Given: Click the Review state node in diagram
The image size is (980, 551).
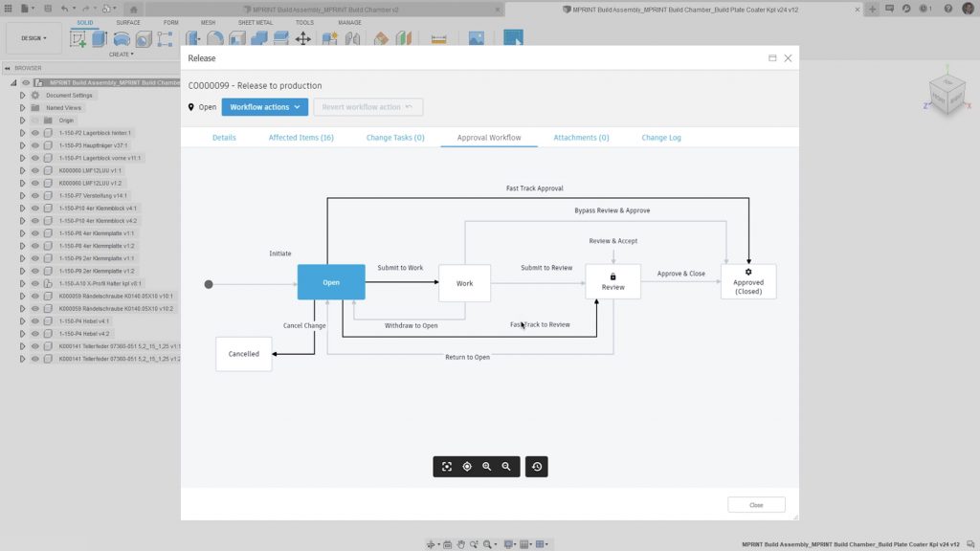Looking at the screenshot, I should tap(612, 282).
